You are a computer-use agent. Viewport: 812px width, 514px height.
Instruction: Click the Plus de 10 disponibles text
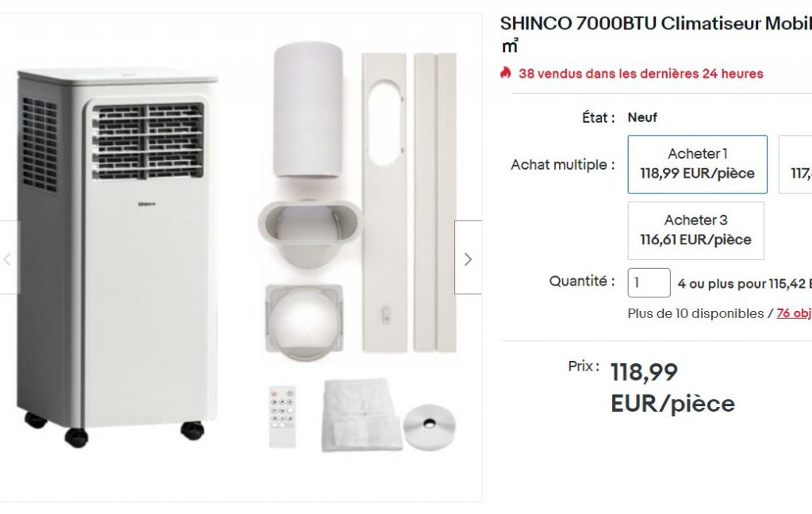point(695,313)
